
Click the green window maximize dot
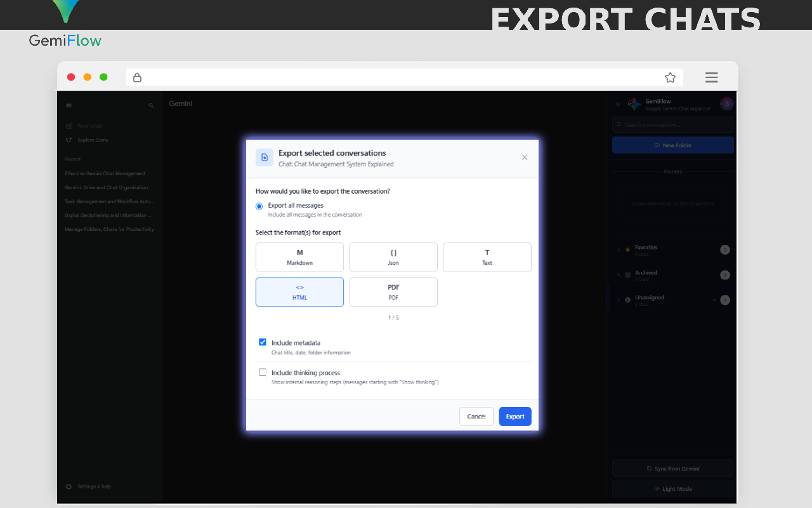104,77
